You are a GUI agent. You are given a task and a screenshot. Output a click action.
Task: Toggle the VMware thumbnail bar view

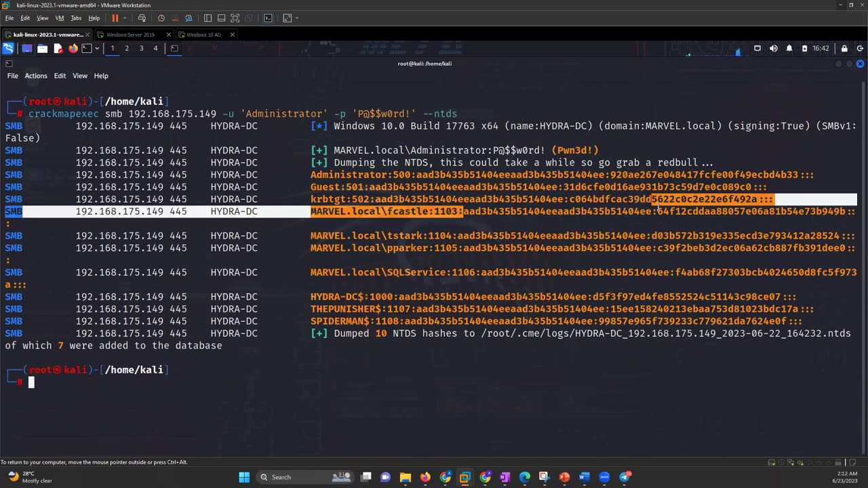(x=221, y=18)
